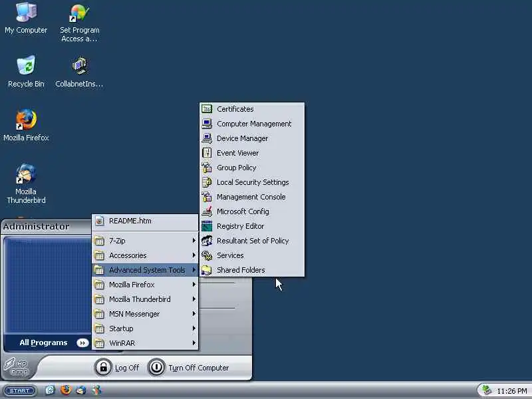Choose Shared Folders menu entry
The image size is (532, 399).
252,270
